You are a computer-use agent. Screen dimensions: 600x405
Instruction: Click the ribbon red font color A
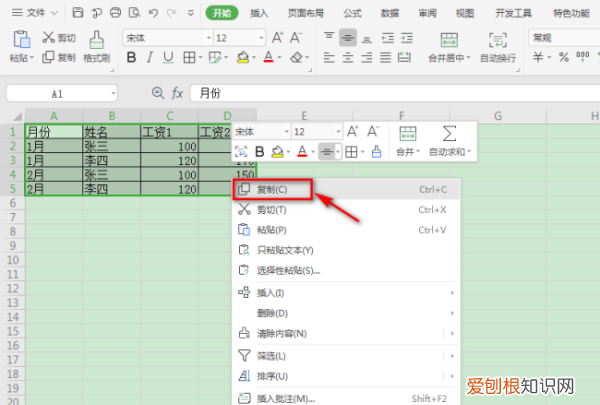point(269,57)
